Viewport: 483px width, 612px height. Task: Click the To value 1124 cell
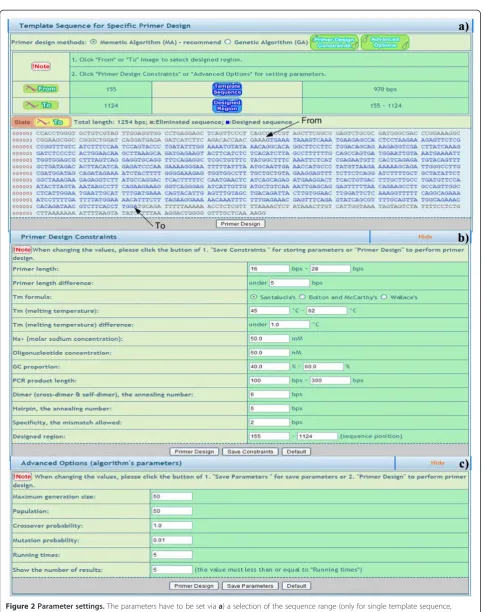click(x=111, y=105)
